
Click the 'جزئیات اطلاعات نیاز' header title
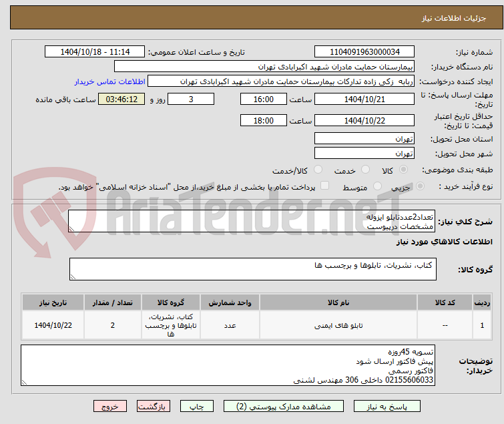(454, 18)
